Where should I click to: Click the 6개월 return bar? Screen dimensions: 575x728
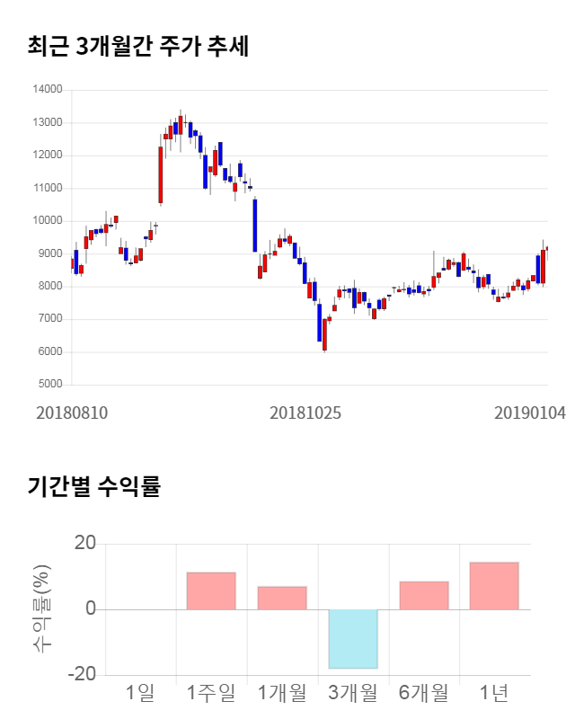pos(423,595)
